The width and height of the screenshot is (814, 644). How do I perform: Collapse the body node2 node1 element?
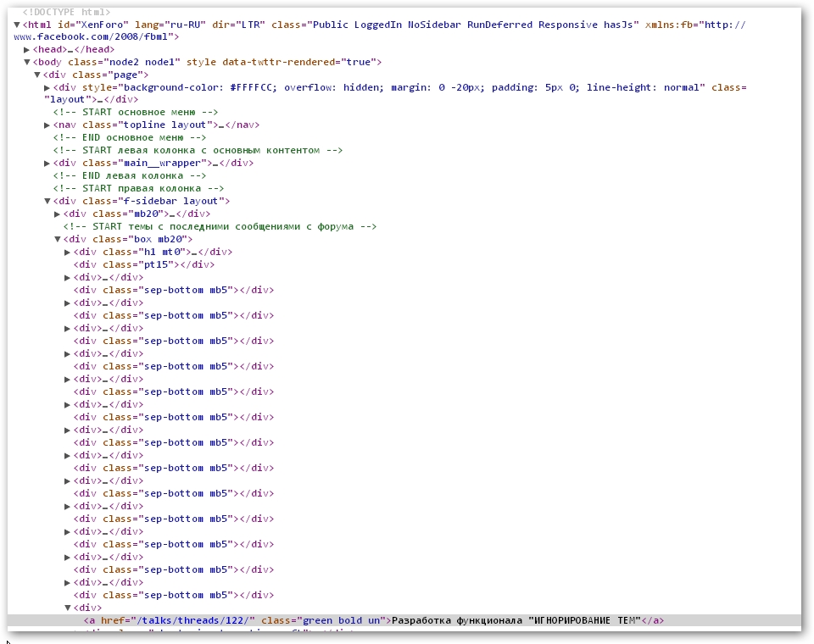coord(27,63)
